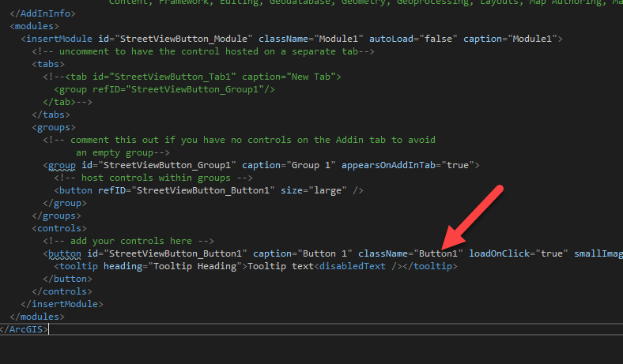Click the commented group refID="StreetViewButton_Group1" line
The height and width of the screenshot is (364, 623).
point(164,89)
